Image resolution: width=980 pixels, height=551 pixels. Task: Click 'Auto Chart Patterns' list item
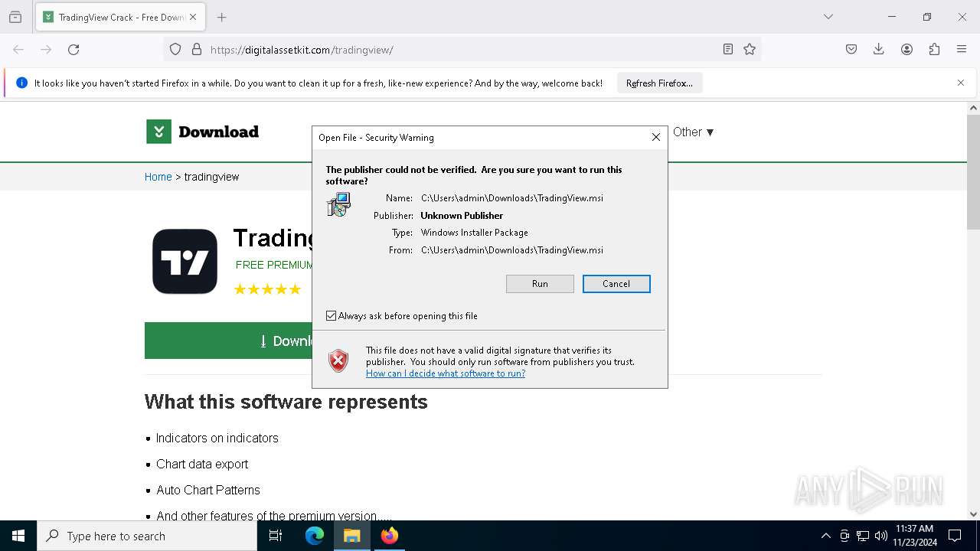click(x=208, y=490)
